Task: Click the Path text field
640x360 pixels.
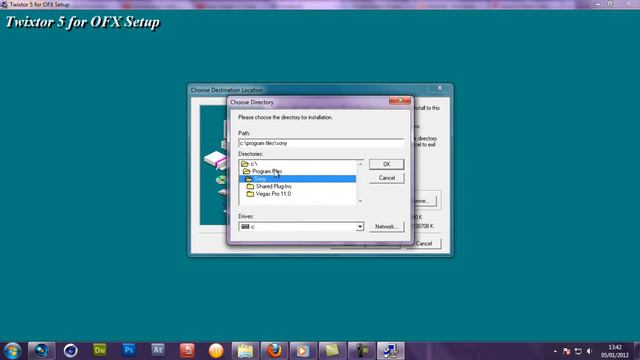Action: click(321, 143)
